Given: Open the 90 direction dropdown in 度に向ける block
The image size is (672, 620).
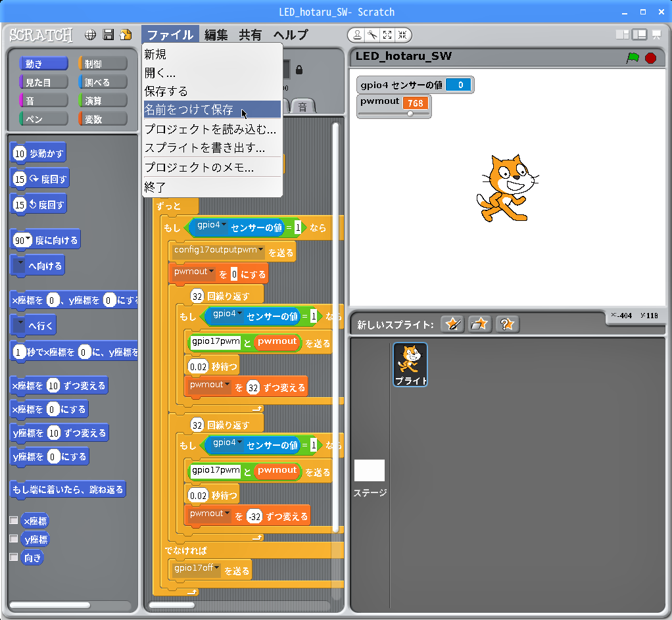Looking at the screenshot, I should [28, 238].
